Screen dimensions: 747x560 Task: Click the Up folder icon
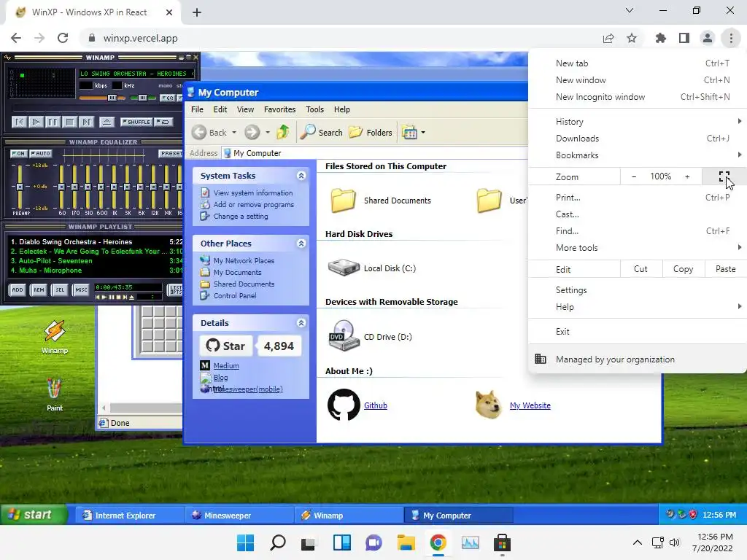tap(283, 132)
